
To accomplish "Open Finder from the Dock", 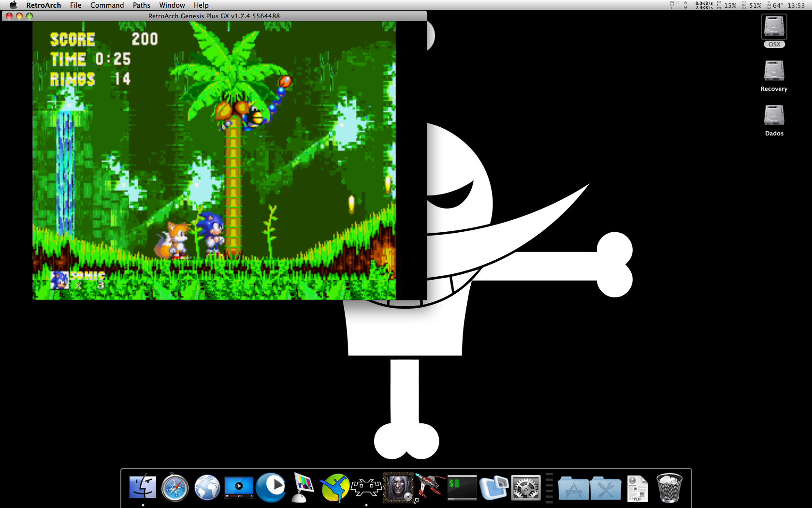I will [143, 487].
